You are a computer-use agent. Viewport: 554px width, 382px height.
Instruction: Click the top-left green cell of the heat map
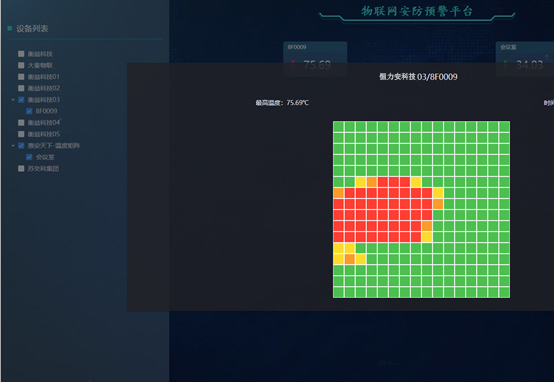(338, 127)
